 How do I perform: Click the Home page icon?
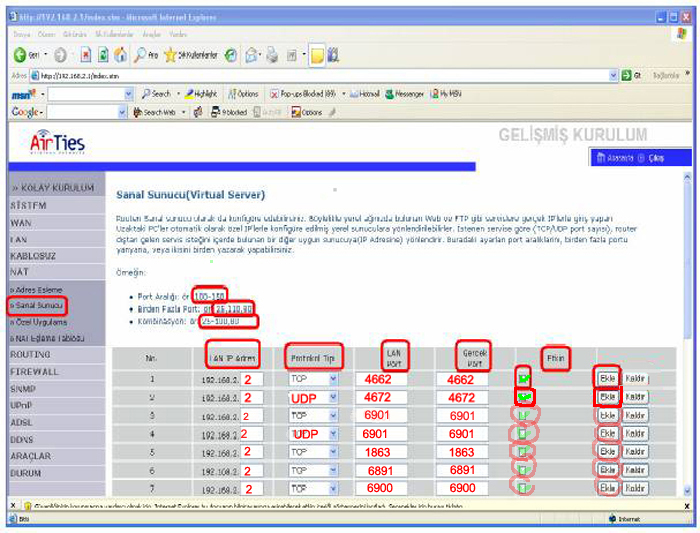point(120,55)
